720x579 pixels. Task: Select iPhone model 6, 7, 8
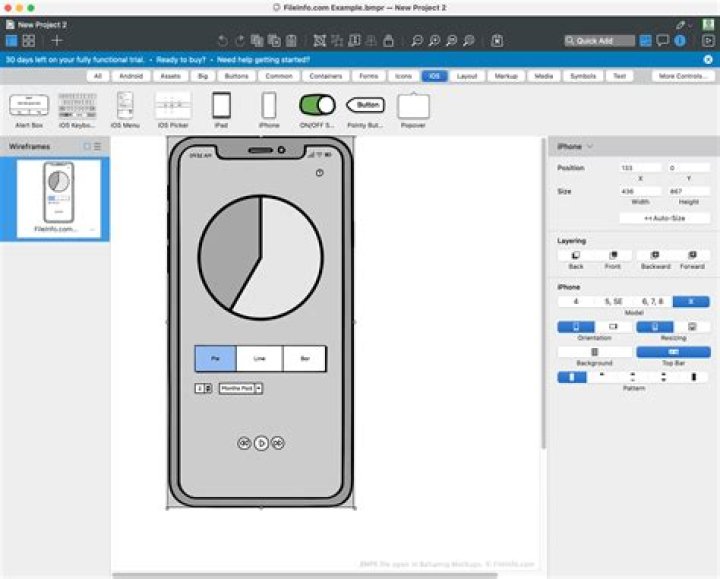click(x=652, y=301)
